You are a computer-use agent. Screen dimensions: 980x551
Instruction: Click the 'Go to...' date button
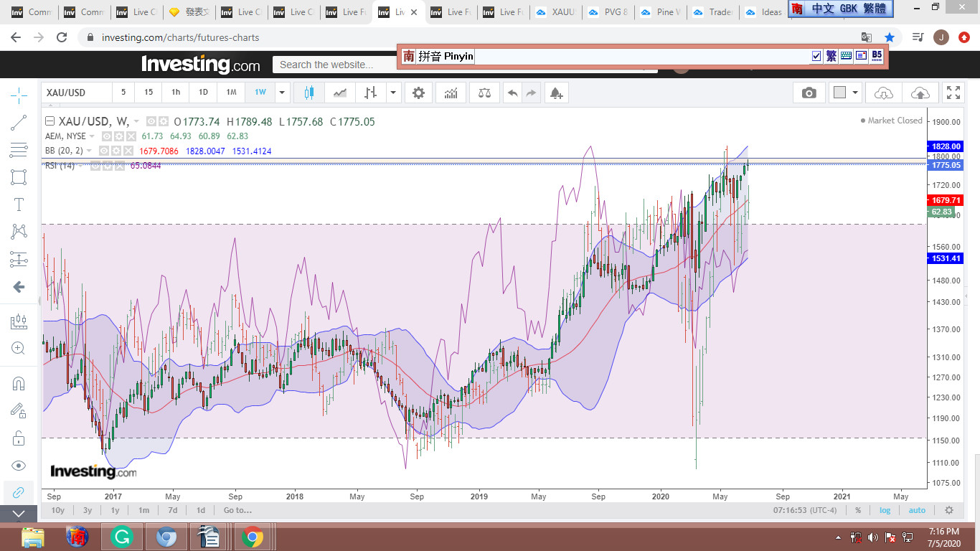point(237,510)
